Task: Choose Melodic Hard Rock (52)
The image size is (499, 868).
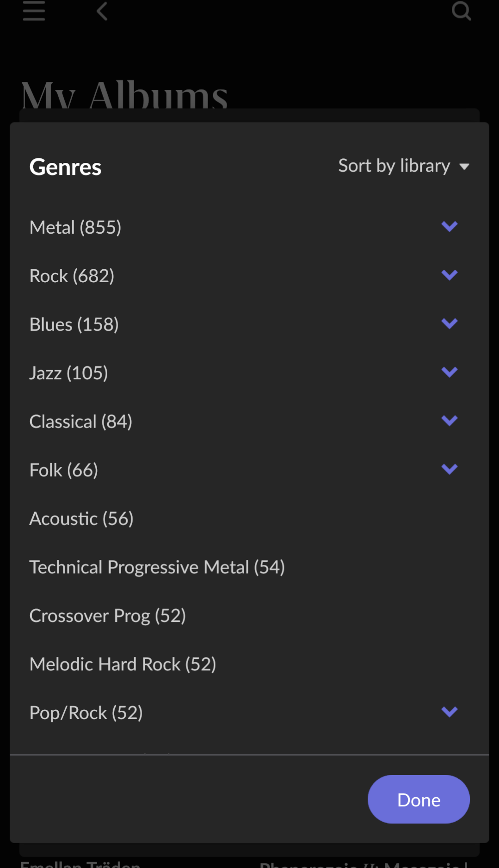Action: (123, 664)
